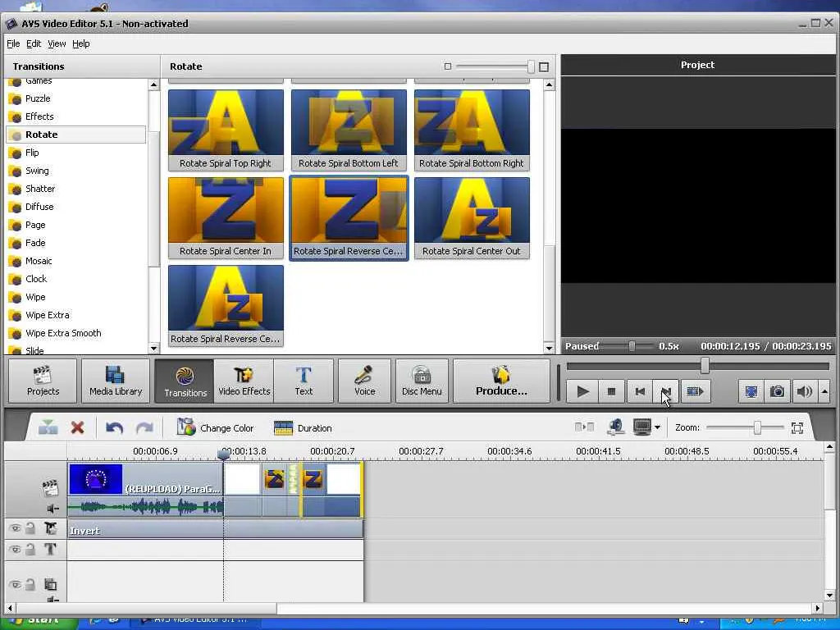
Task: Select the Mosaic transition category
Action: coord(39,261)
